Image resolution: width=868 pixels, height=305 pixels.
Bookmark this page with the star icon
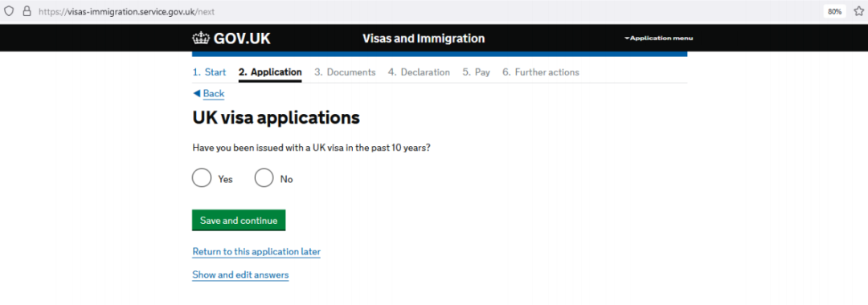pyautogui.click(x=858, y=11)
